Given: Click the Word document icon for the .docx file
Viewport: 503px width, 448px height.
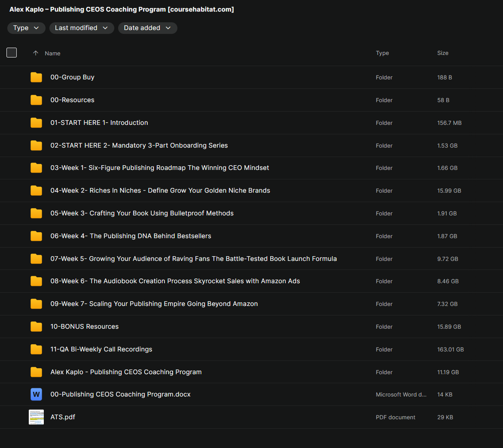Looking at the screenshot, I should 36,394.
